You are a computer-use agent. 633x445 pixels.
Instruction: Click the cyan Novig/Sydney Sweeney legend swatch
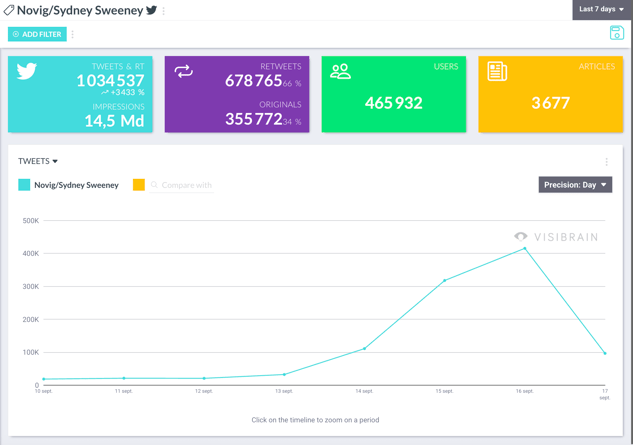tap(24, 185)
